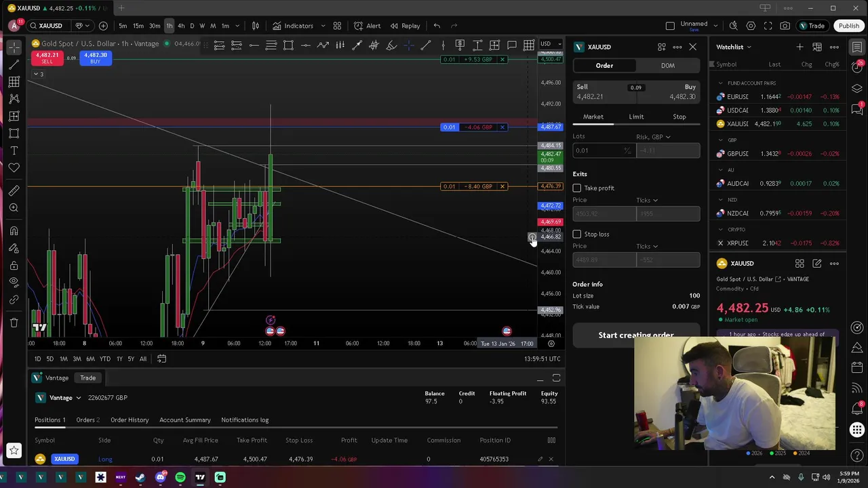The height and width of the screenshot is (488, 868).
Task: Enter fullscreen mode
Action: [768, 26]
